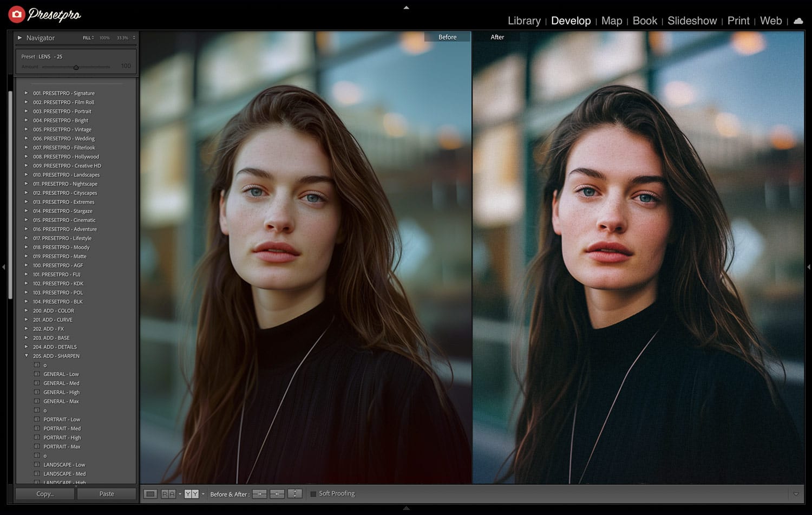This screenshot has height=515, width=812.
Task: Collapse right panel with side arrow
Action: (809, 267)
